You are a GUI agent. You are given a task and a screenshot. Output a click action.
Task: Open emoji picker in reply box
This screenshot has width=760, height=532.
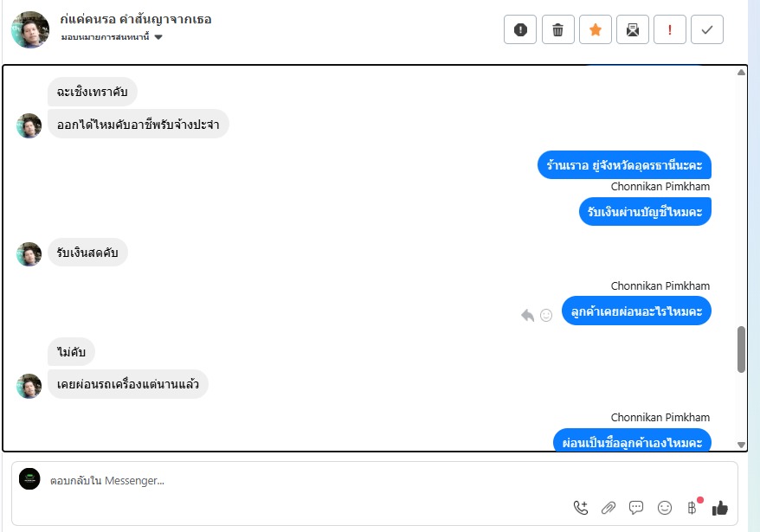pyautogui.click(x=665, y=508)
